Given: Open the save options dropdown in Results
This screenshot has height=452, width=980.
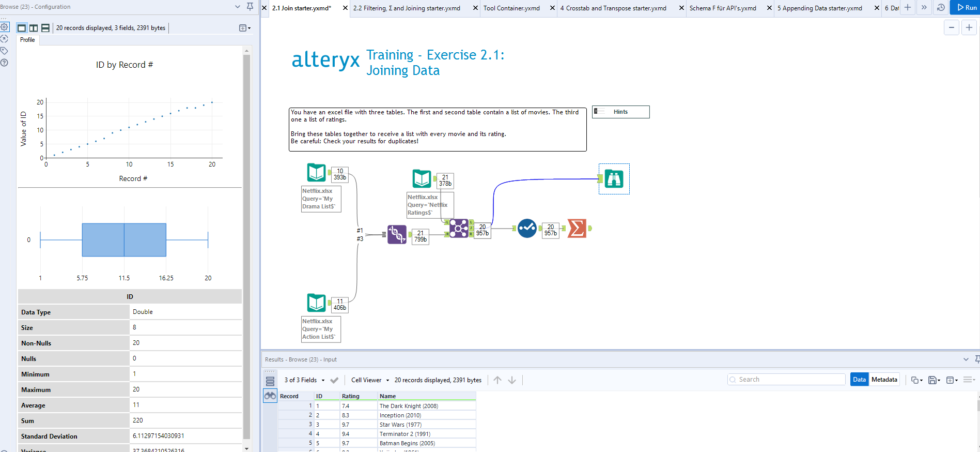Looking at the screenshot, I should pos(934,380).
